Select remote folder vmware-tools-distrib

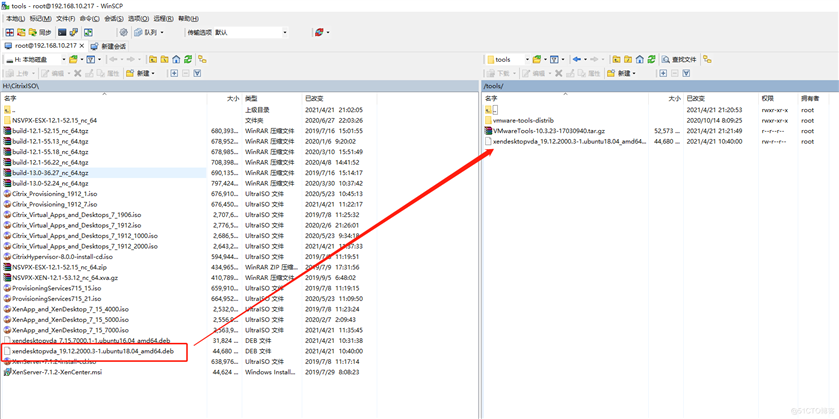[x=523, y=120]
